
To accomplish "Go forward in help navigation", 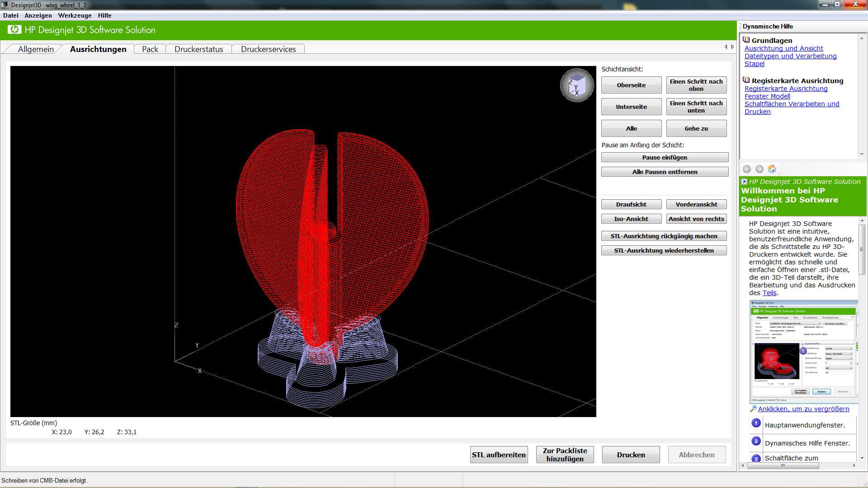I will pyautogui.click(x=759, y=169).
